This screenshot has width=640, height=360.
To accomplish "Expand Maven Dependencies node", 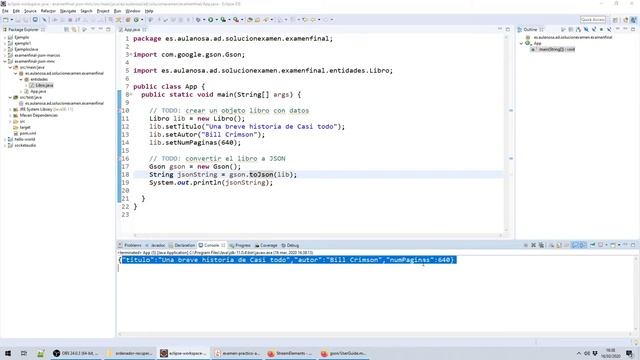I will (x=10, y=116).
